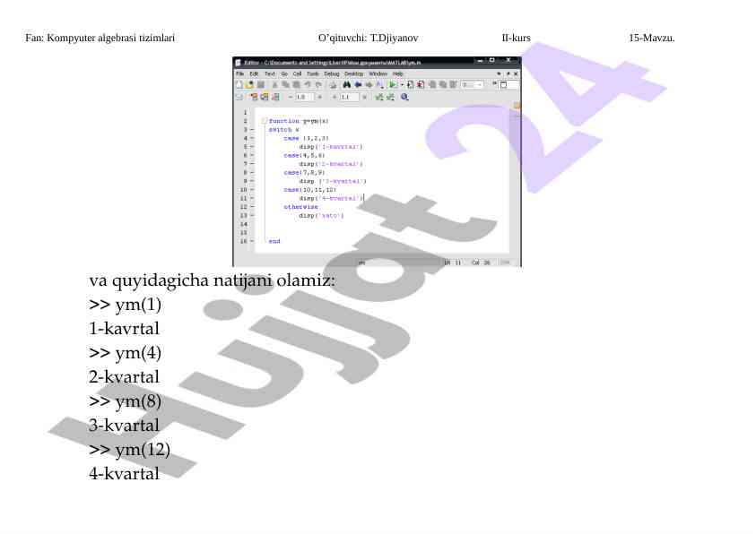Toggle breakpoint dash on line 5
756x534 pixels.
click(x=251, y=146)
